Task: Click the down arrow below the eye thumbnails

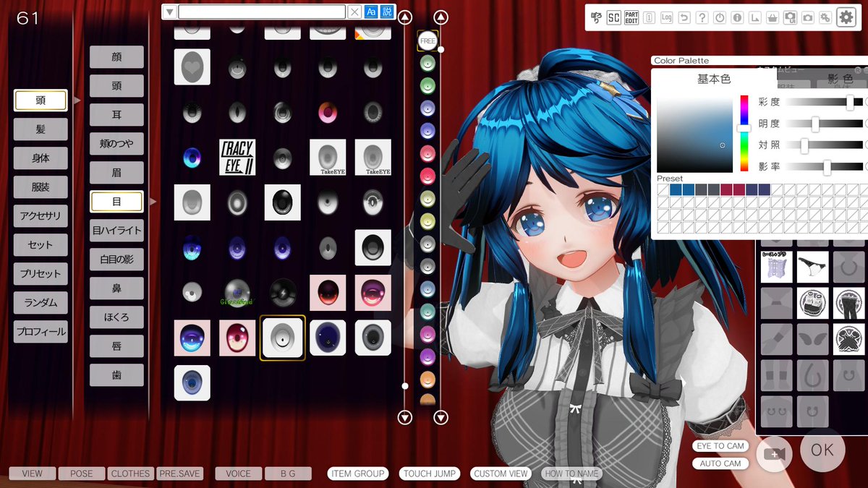Action: click(404, 417)
